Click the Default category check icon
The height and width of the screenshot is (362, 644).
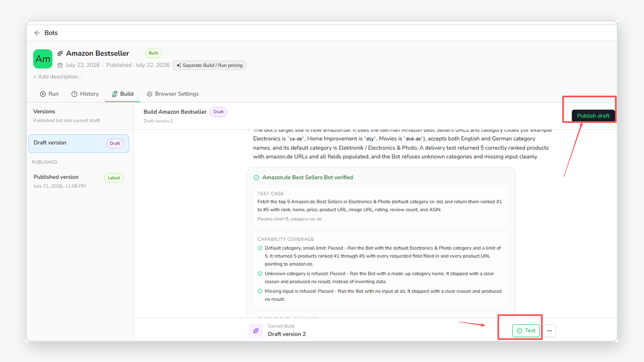(x=260, y=248)
